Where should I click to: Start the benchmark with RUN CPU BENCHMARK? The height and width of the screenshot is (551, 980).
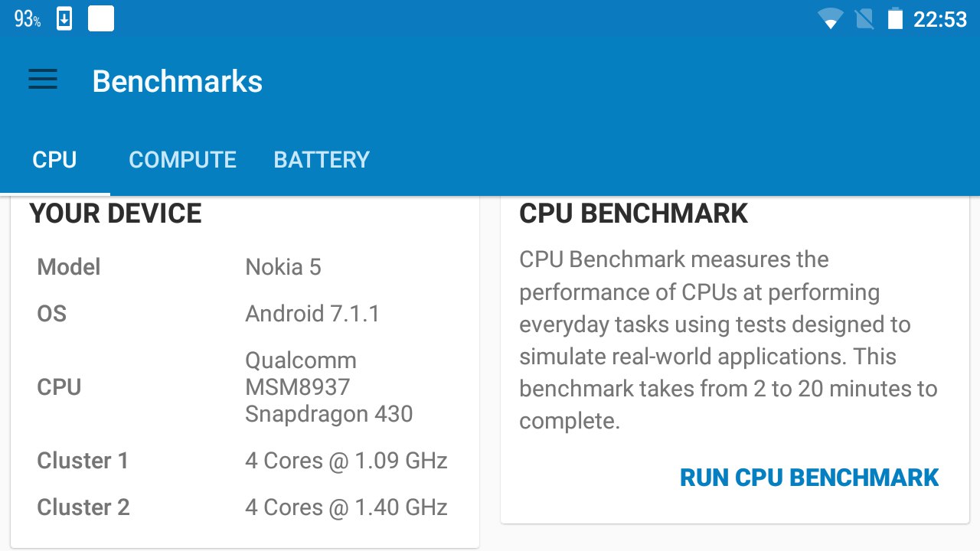tap(808, 478)
